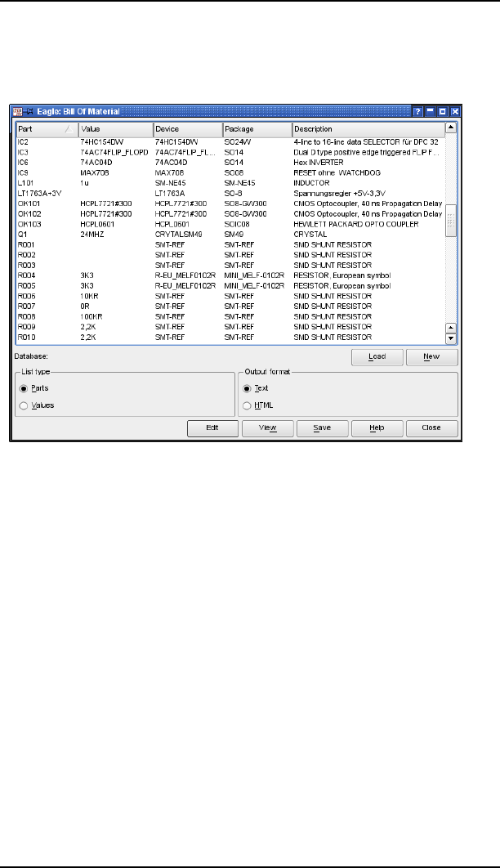Click the CRYTALSM49 device cell
500x868 pixels.
click(x=178, y=234)
